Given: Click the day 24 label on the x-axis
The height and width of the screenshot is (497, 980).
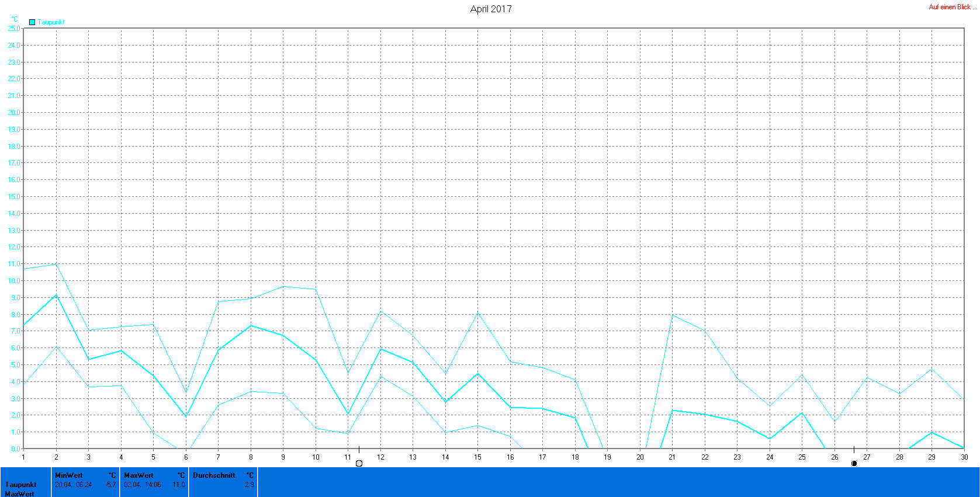Looking at the screenshot, I should point(770,457).
